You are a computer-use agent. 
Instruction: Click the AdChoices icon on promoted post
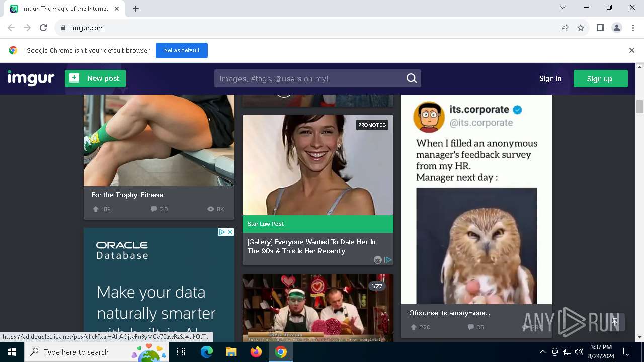388,260
